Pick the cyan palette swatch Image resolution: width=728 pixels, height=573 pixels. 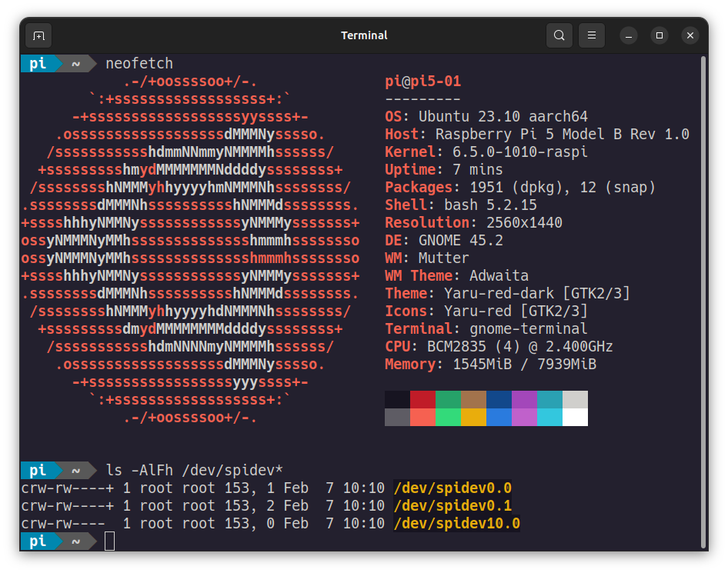[x=549, y=417]
